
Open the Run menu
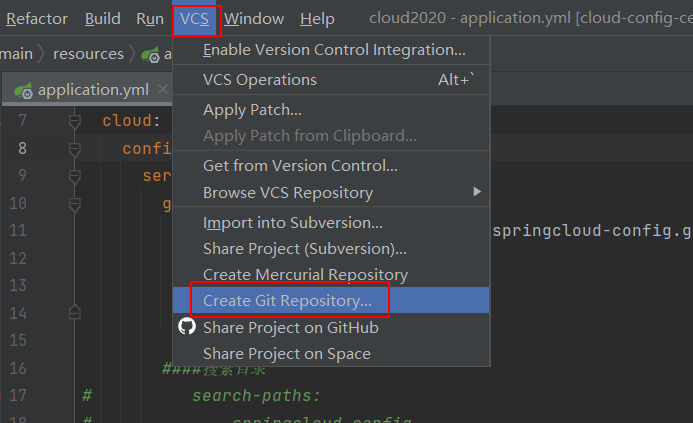150,19
